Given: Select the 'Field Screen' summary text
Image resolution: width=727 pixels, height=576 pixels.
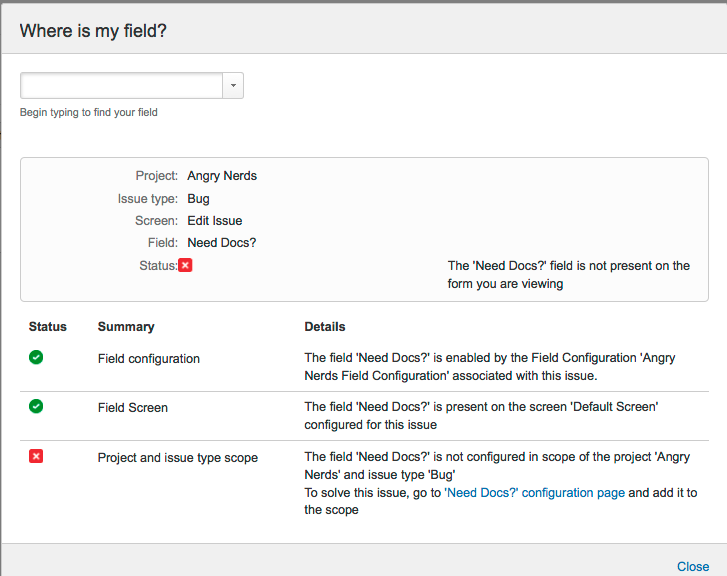Looking at the screenshot, I should tap(133, 408).
